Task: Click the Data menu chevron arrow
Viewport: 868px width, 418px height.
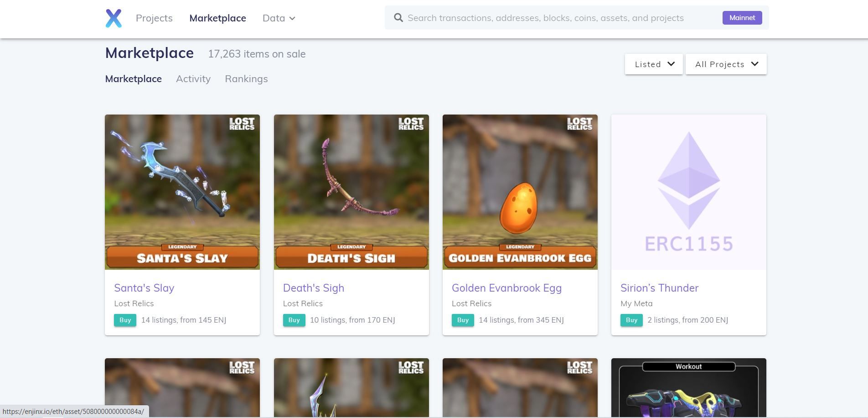Action: [x=292, y=19]
